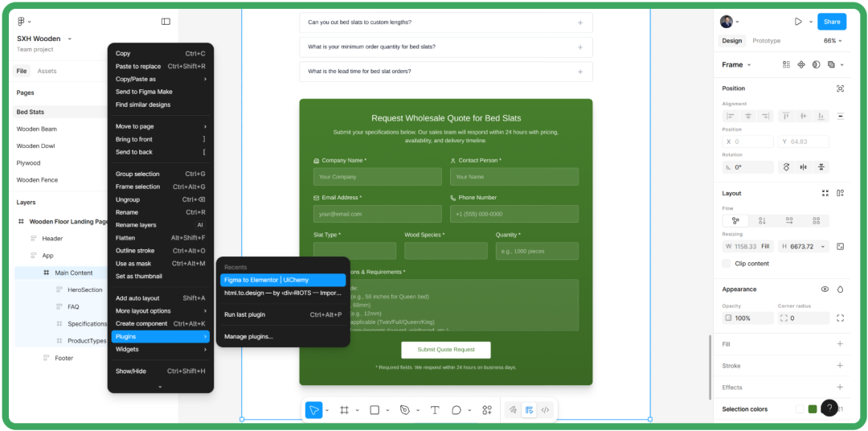Select the Pen tool

pyautogui.click(x=404, y=410)
